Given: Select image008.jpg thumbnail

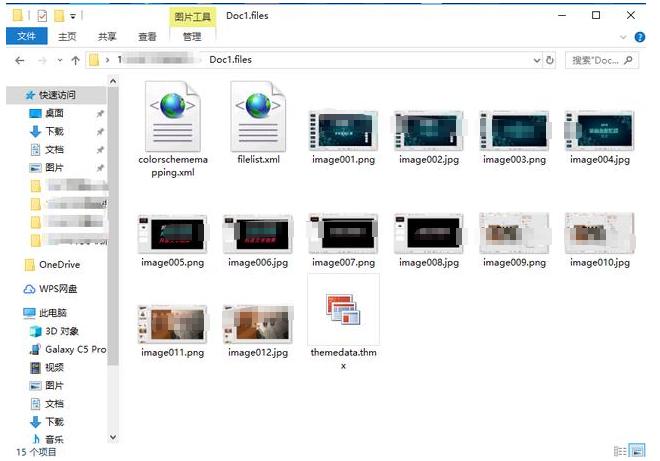Looking at the screenshot, I should pos(429,234).
